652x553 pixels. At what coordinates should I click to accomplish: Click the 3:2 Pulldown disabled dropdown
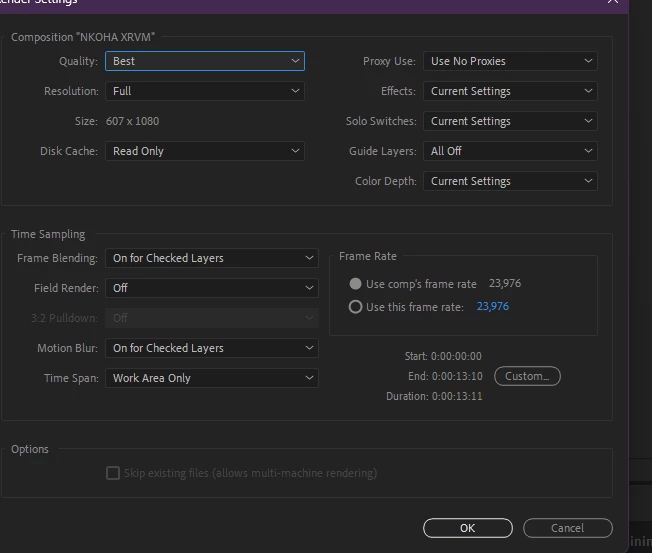tap(212, 318)
